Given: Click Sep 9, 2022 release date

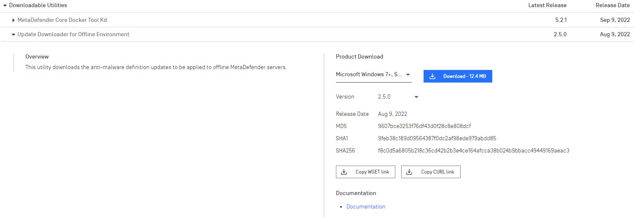Looking at the screenshot, I should pyautogui.click(x=615, y=20).
